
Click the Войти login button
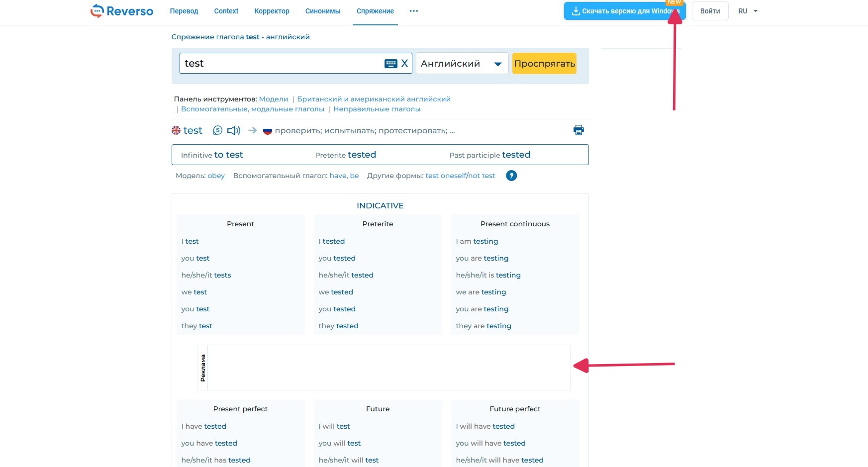pyautogui.click(x=710, y=11)
